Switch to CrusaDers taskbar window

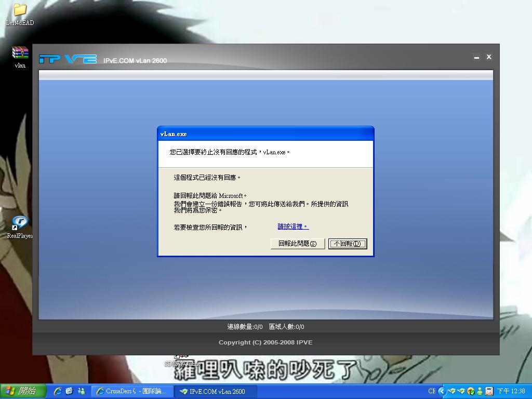pyautogui.click(x=132, y=391)
